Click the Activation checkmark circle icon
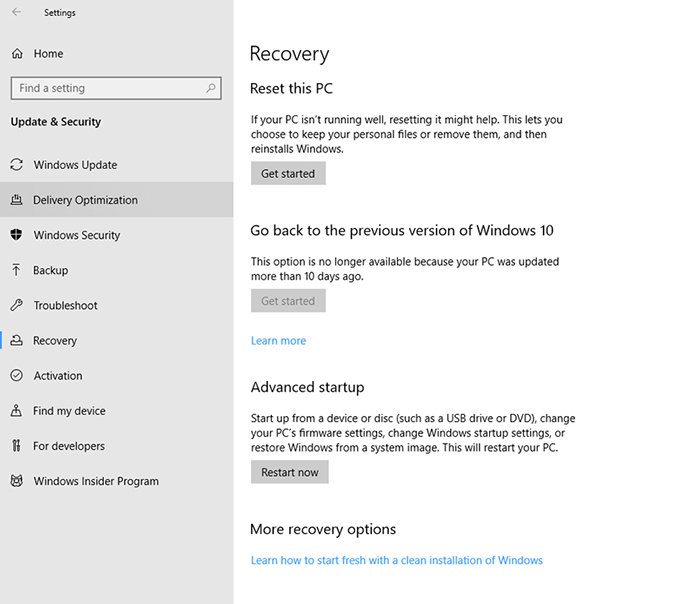This screenshot has width=700, height=604. [16, 376]
